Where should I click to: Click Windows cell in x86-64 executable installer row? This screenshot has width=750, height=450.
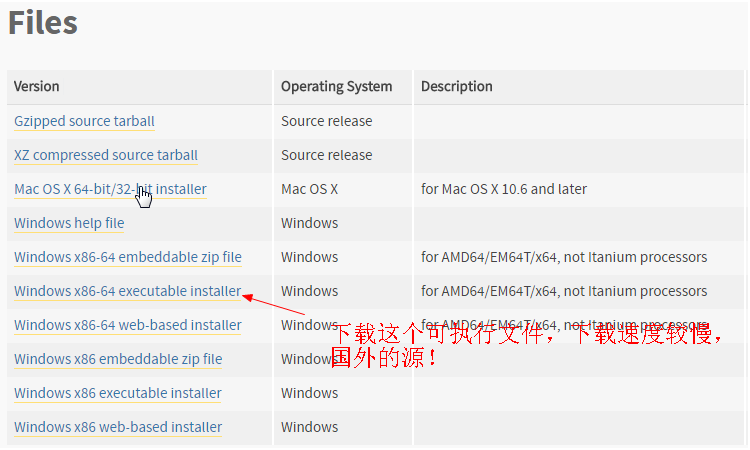point(309,291)
